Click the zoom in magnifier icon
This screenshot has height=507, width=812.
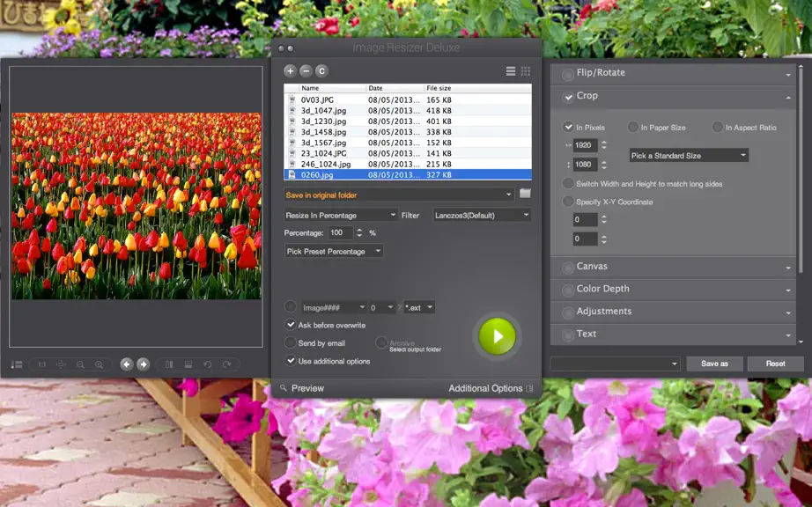(99, 364)
